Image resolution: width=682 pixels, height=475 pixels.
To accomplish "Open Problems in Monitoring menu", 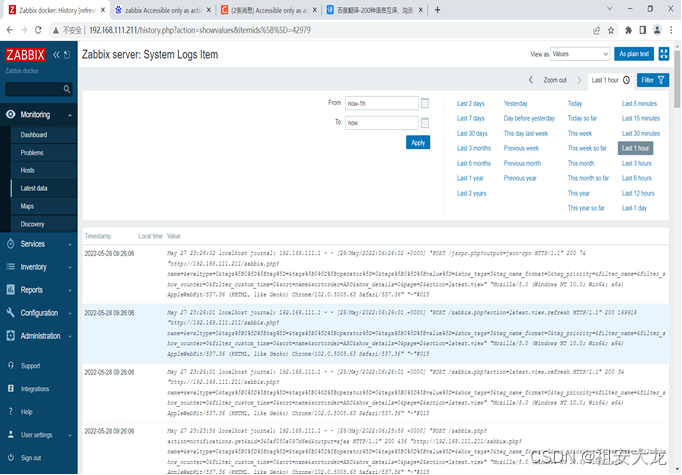I will click(32, 153).
